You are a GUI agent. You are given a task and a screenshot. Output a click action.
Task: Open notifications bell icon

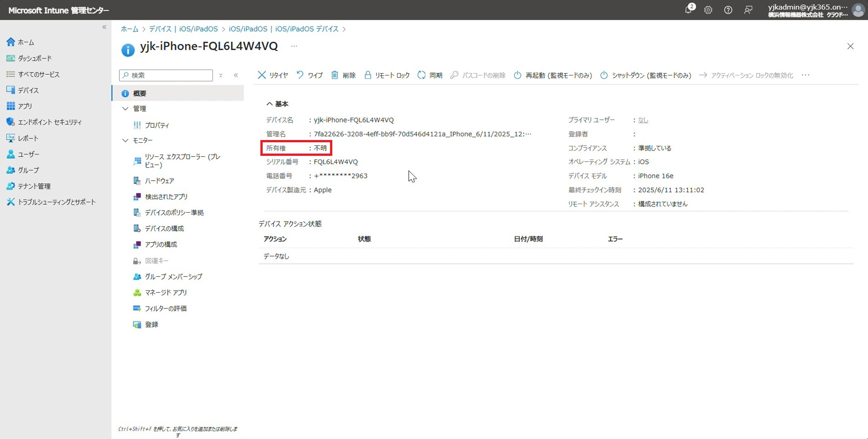pyautogui.click(x=689, y=9)
